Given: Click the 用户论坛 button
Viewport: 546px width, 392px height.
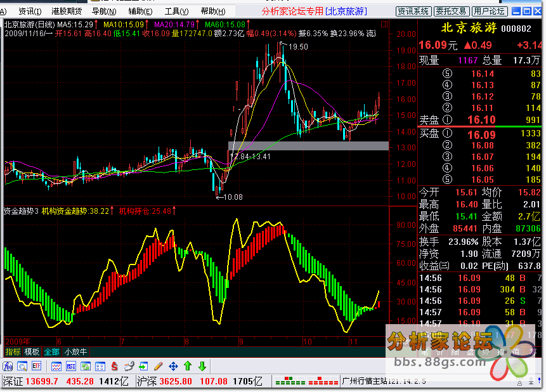Looking at the screenshot, I should [x=489, y=11].
